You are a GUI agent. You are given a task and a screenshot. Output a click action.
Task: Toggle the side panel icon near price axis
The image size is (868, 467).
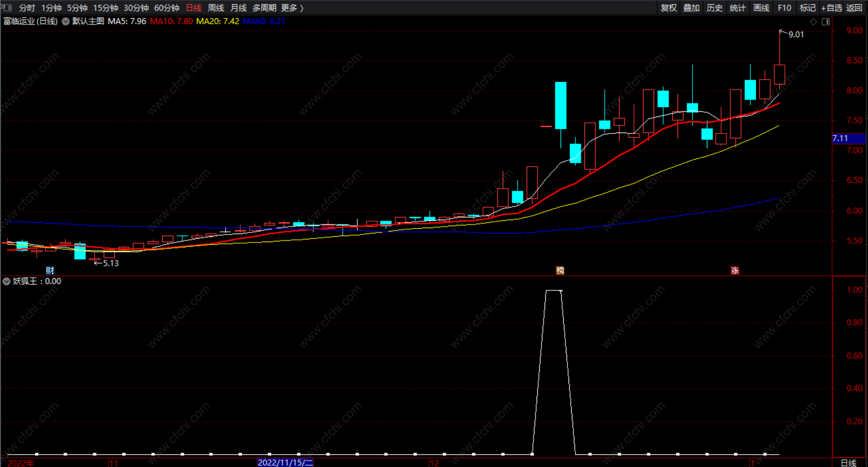click(x=826, y=22)
